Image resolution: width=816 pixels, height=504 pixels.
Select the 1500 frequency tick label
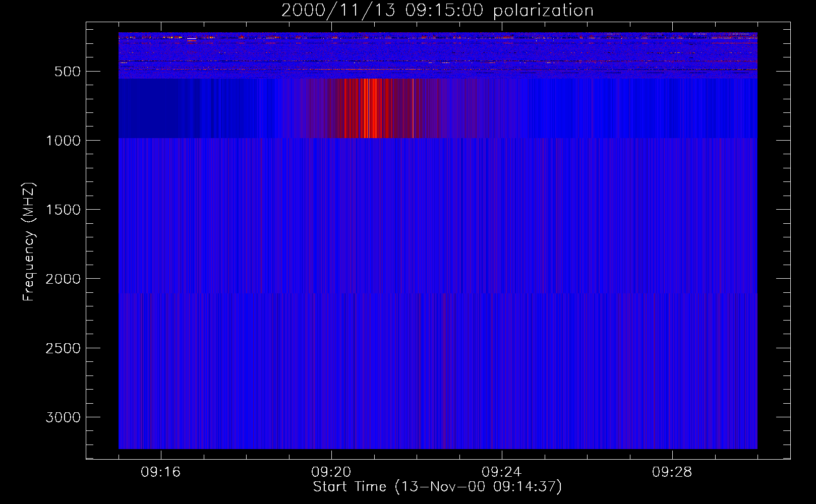[x=63, y=210]
